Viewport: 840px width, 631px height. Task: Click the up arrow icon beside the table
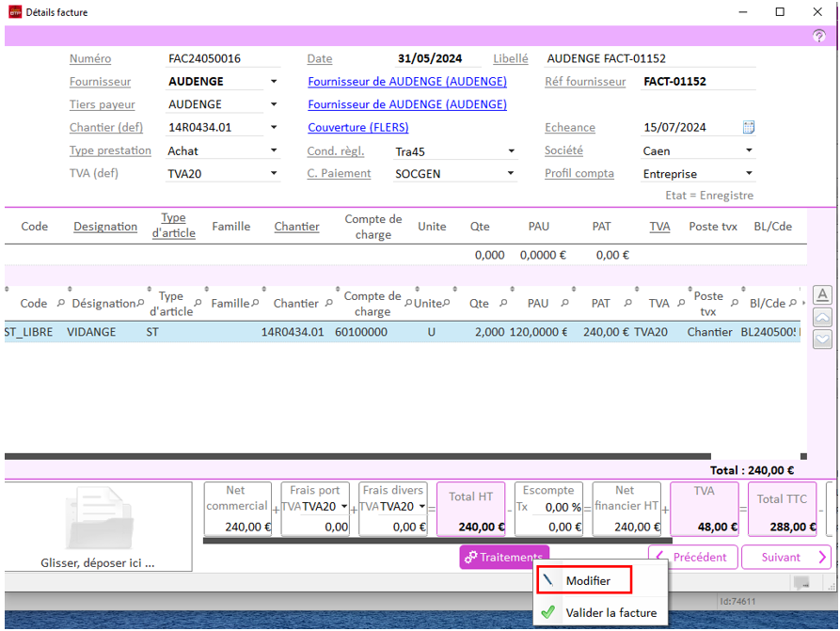click(821, 318)
